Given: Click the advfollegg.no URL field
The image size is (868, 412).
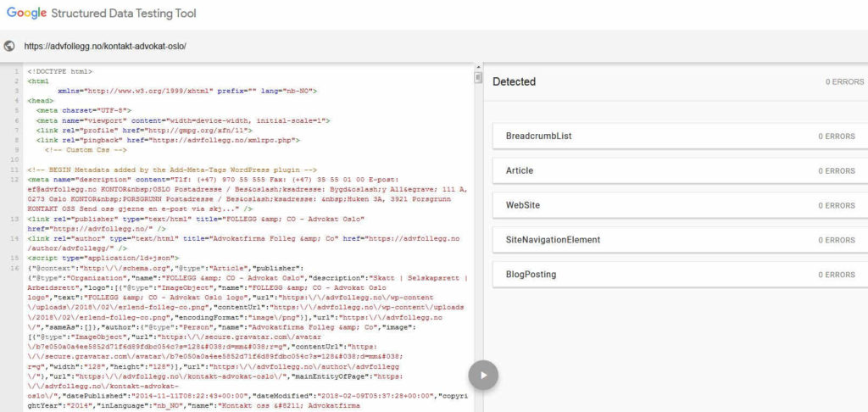Looking at the screenshot, I should click(105, 46).
